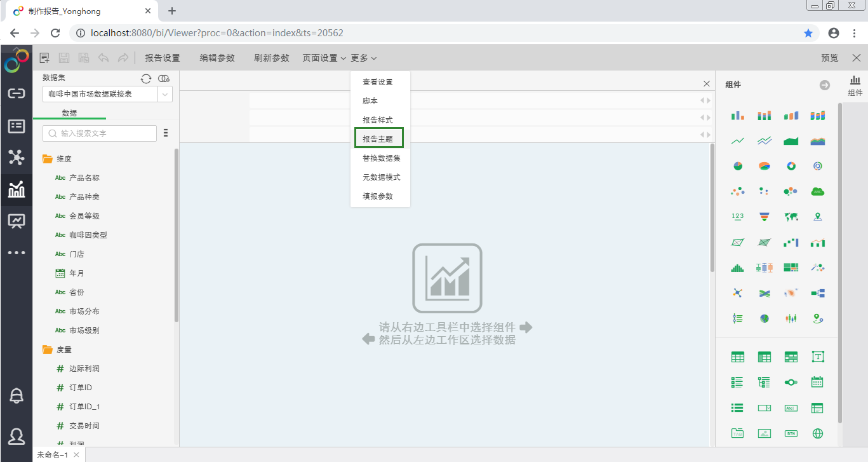This screenshot has width=868, height=462.
Task: Open 报告设置 in the toolbar
Action: [x=163, y=58]
